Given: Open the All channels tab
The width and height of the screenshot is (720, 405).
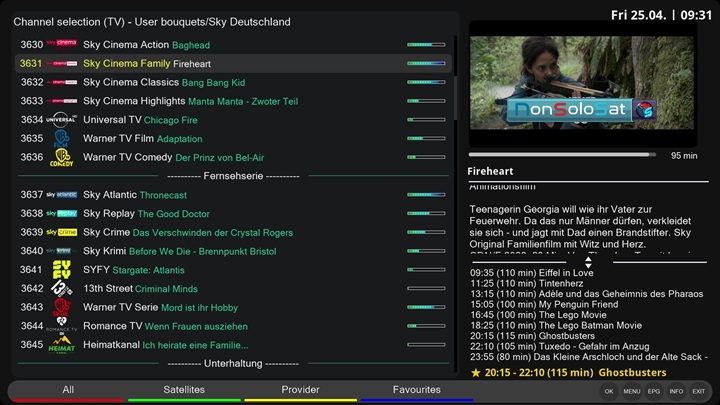Looking at the screenshot, I should click(x=68, y=390).
